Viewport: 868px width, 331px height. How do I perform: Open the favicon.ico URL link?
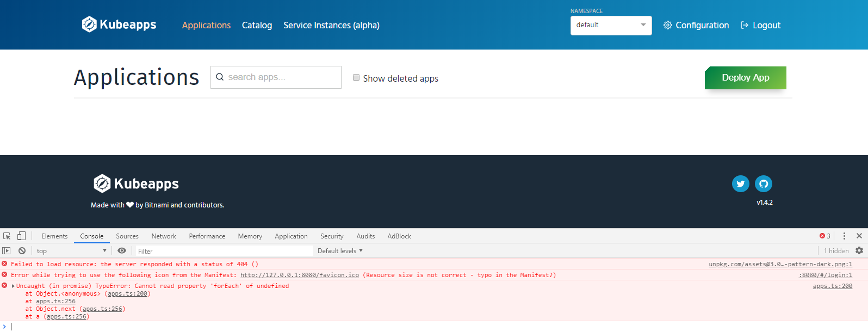tap(300, 275)
